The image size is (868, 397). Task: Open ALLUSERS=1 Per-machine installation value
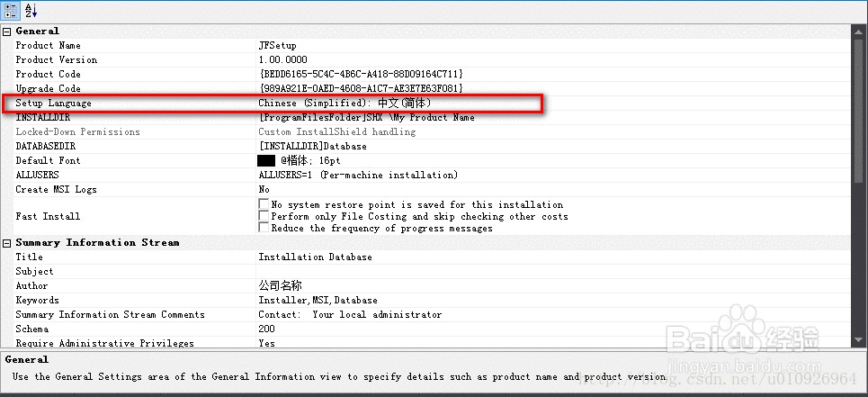tap(358, 175)
